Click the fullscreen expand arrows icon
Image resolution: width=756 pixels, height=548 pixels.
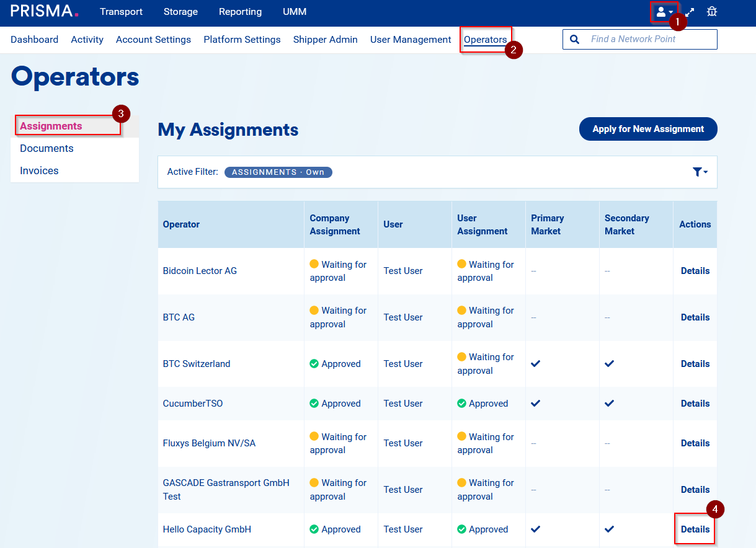690,12
